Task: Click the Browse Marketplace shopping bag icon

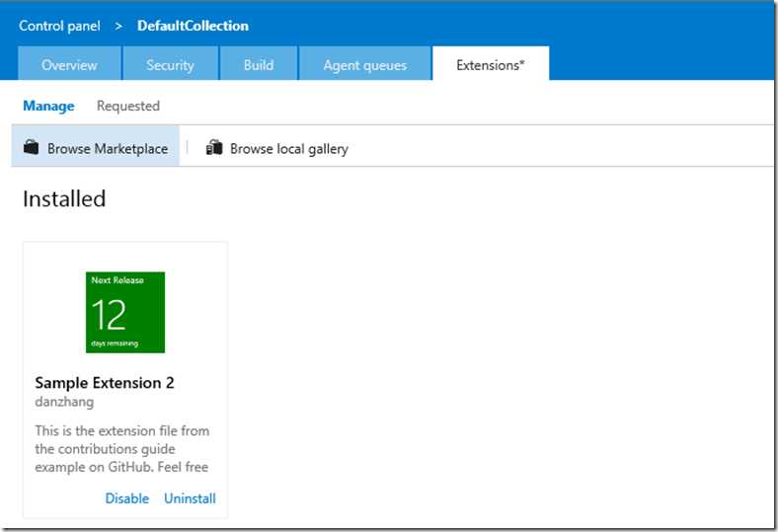Action: point(32,147)
